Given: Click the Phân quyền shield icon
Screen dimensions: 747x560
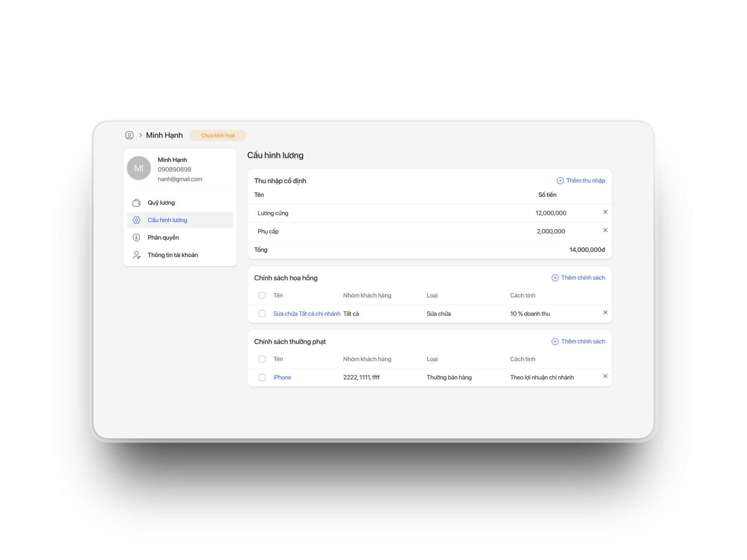Looking at the screenshot, I should (136, 238).
